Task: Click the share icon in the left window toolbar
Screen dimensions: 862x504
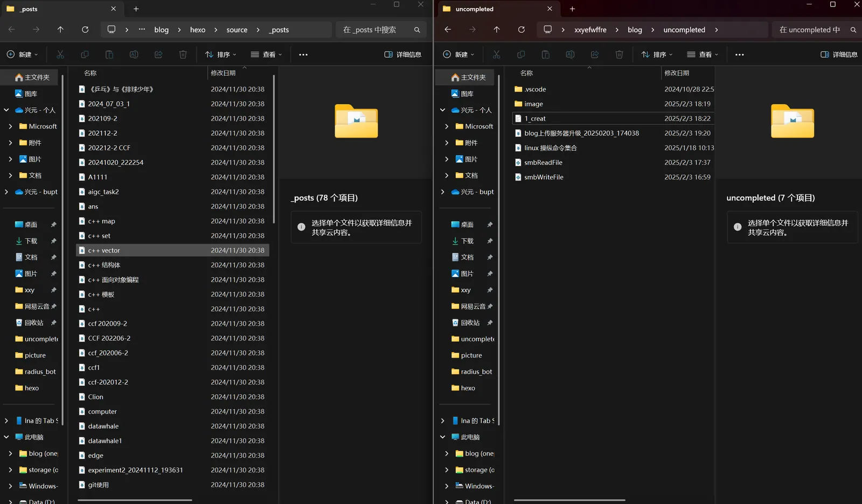Action: [x=158, y=54]
